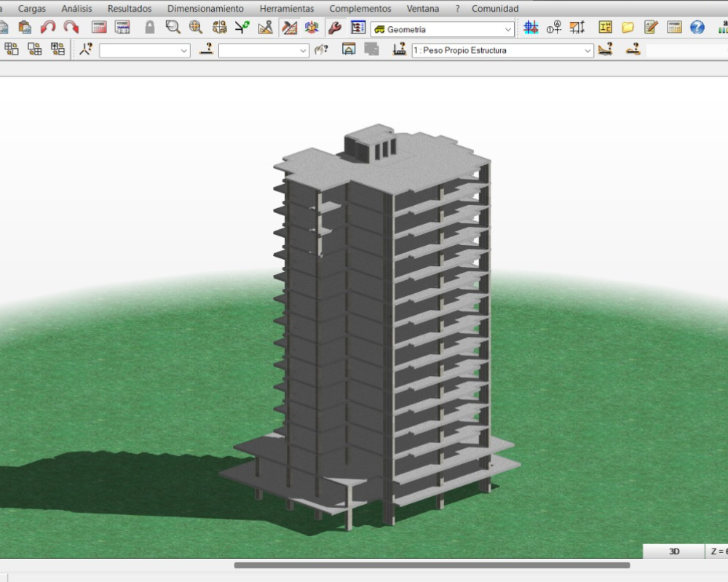Open the yellow folder icon
The image size is (728, 582).
628,28
